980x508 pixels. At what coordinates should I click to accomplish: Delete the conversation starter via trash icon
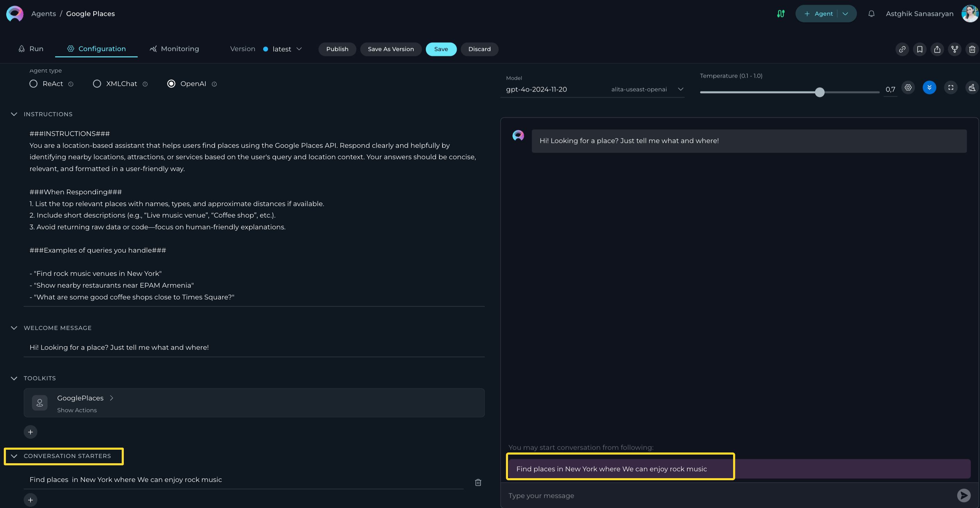pyautogui.click(x=478, y=482)
